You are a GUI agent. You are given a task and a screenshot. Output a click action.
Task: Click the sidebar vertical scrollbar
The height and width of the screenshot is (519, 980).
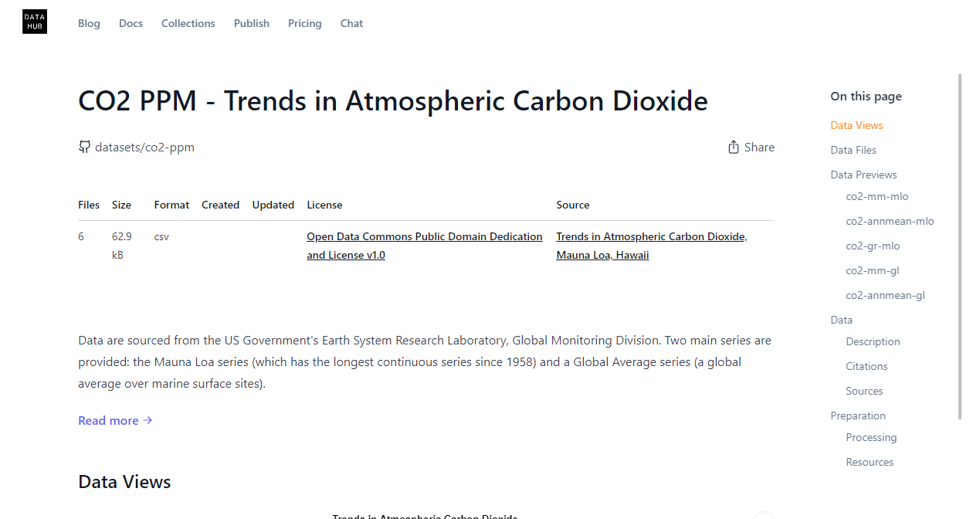point(960,247)
